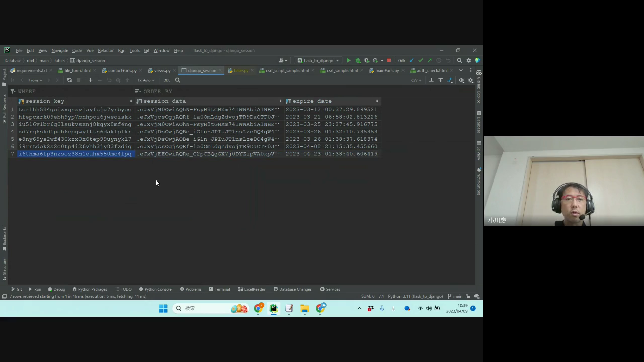The image size is (644, 362).
Task: Start debugging with the green bug icon
Action: click(358, 61)
